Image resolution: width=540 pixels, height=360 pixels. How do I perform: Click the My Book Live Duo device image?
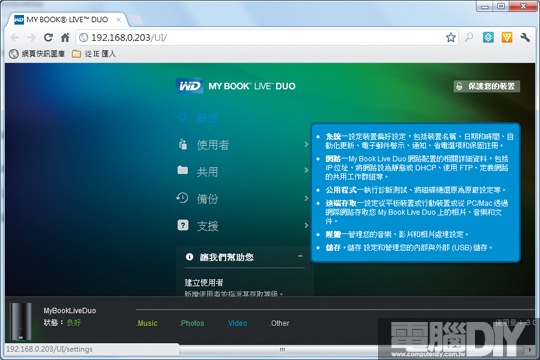pos(20,321)
